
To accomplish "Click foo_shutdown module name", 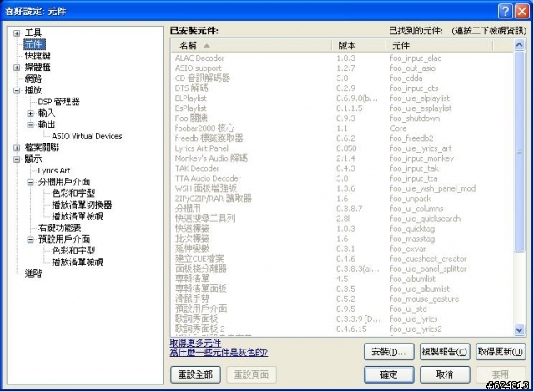I will 415,118.
